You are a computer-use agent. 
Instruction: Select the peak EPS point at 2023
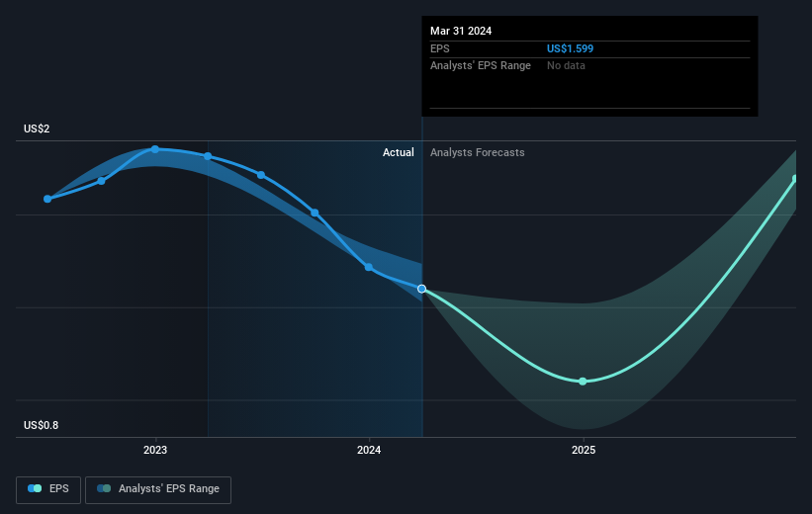click(x=155, y=149)
